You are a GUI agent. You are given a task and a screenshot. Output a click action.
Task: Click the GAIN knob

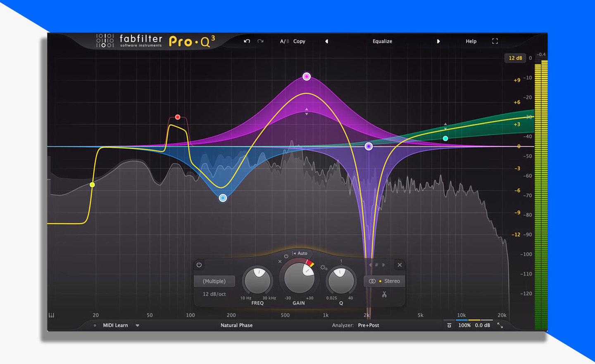299,277
